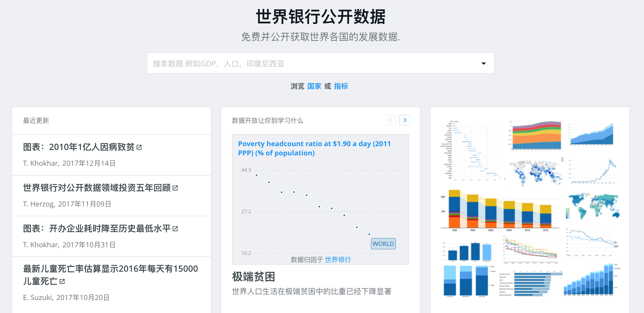The height and width of the screenshot is (313, 644).
Task: Click external-link icon beside 2010年1亿人因病致贫
Action: point(139,147)
